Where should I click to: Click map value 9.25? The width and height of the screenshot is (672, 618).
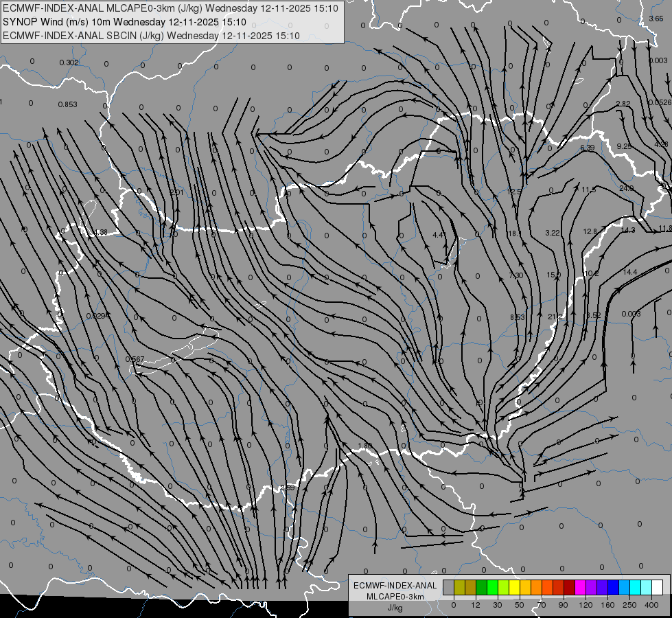tap(624, 146)
